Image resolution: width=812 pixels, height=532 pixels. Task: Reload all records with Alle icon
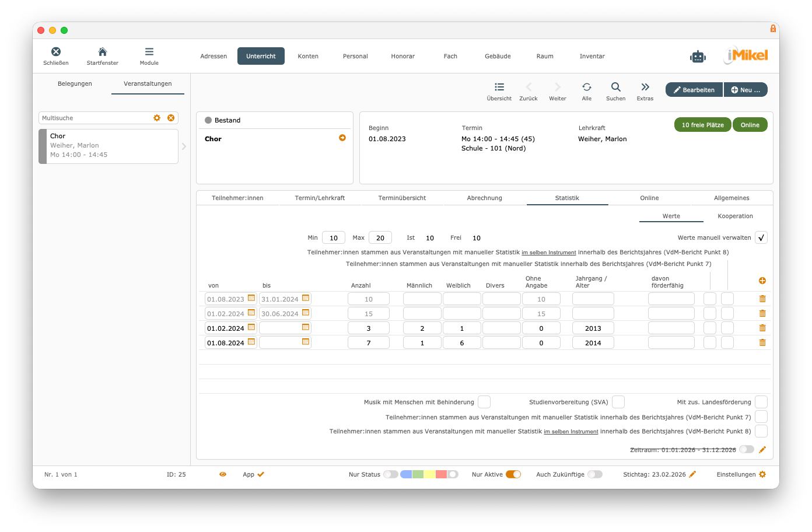click(x=586, y=87)
